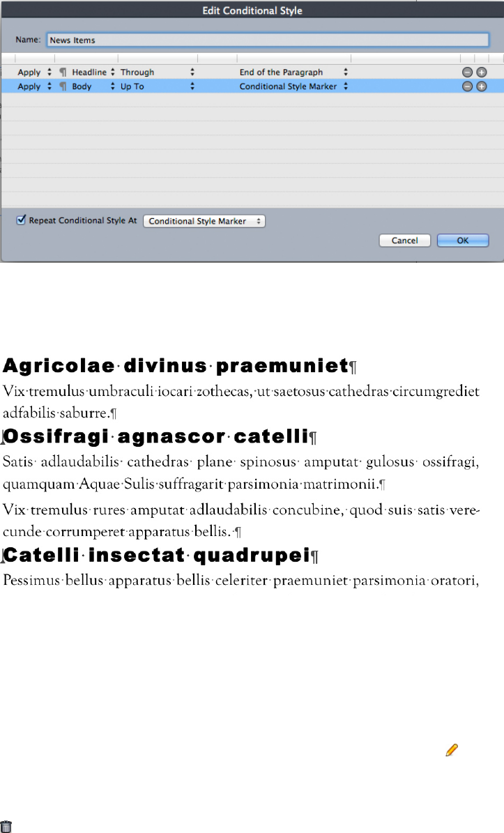Click headline Catelli insectat quadrupei
Screen dimensions: 504x833
[x=161, y=555]
